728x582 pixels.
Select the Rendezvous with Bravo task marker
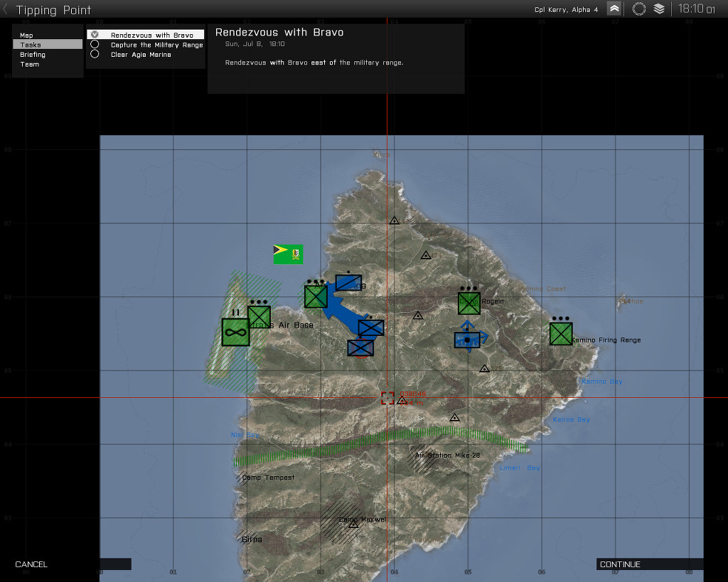[95, 34]
